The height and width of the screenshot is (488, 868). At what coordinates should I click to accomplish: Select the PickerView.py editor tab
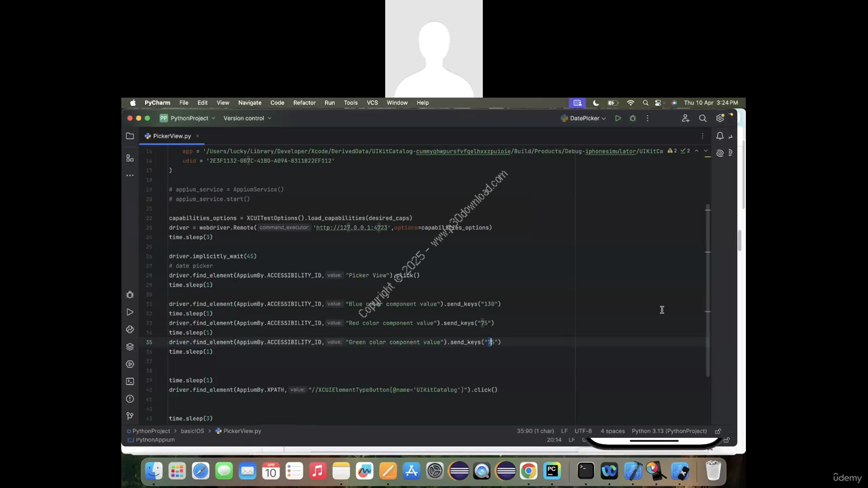tap(171, 136)
